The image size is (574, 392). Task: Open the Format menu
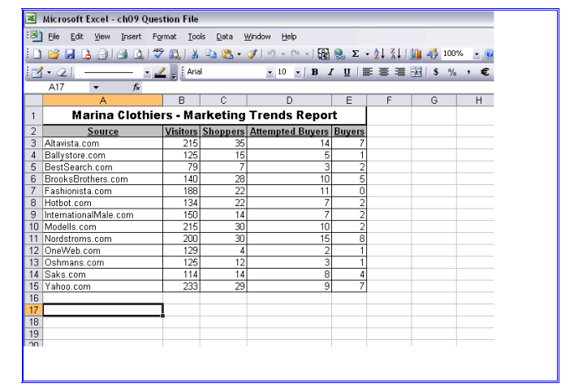coord(164,37)
